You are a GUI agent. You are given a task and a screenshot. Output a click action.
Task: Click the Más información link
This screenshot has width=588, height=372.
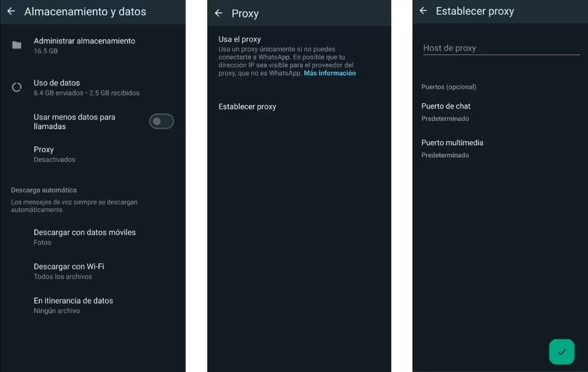point(329,73)
